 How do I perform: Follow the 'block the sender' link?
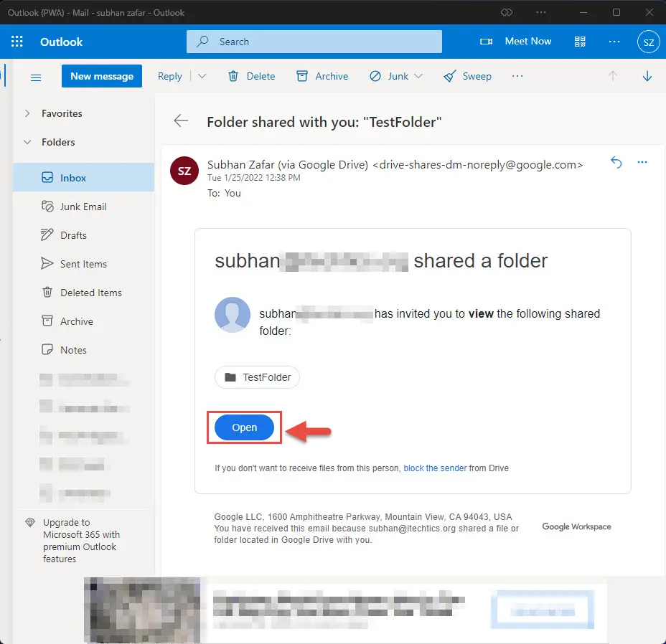pos(434,468)
